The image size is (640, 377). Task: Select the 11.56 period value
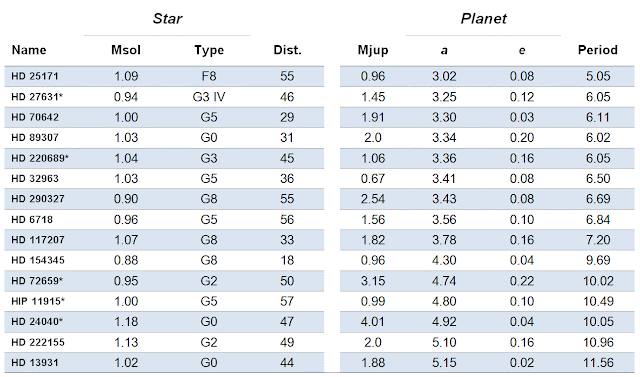pyautogui.click(x=598, y=362)
